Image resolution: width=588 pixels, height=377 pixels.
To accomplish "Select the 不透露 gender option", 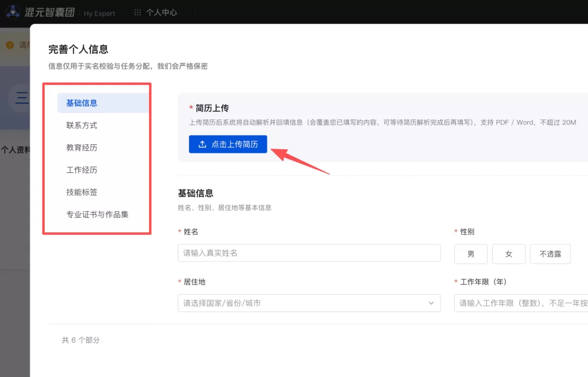I will pos(550,254).
